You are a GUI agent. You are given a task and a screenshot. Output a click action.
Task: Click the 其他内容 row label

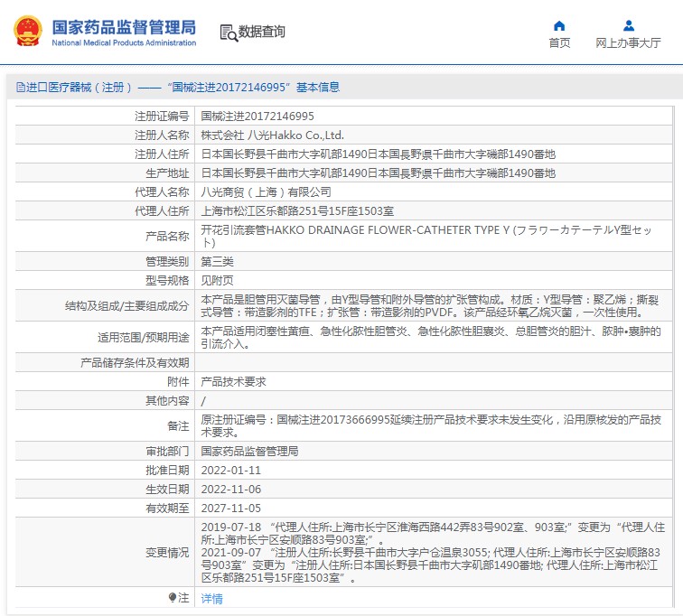(x=167, y=401)
